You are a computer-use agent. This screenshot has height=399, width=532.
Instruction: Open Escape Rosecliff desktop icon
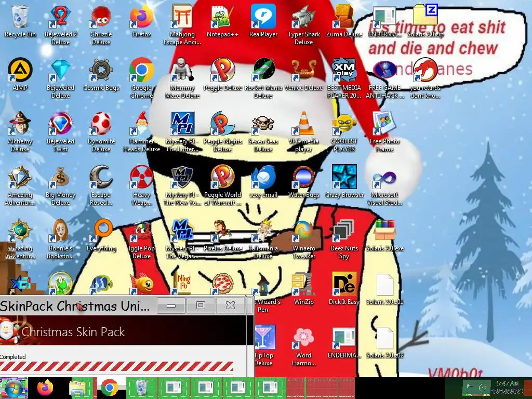coord(101,185)
